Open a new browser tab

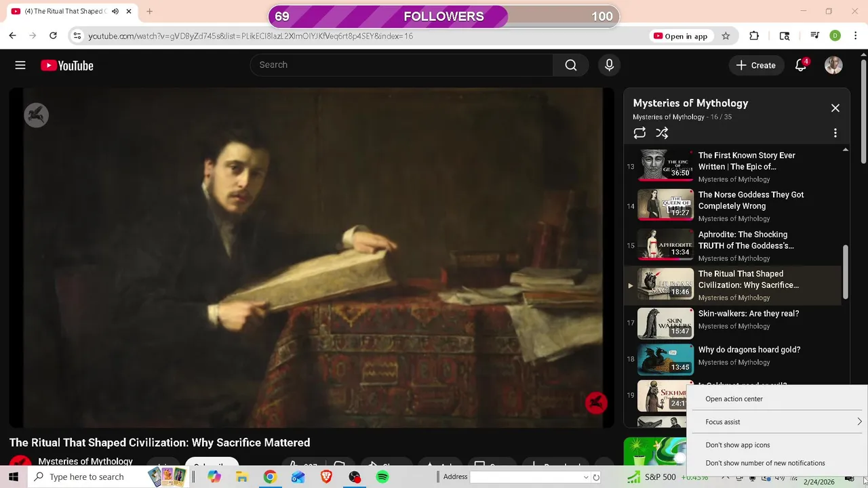[149, 12]
